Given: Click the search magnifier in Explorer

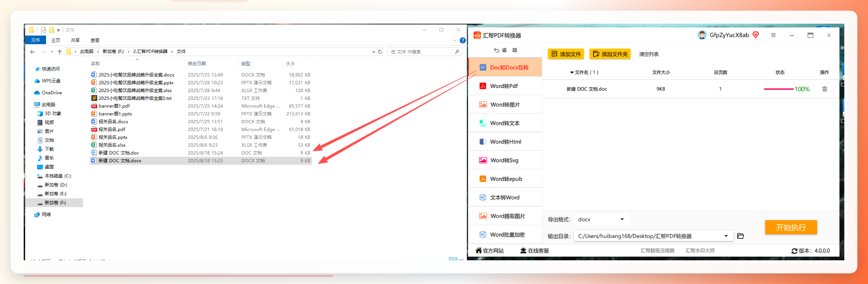Looking at the screenshot, I should 457,52.
